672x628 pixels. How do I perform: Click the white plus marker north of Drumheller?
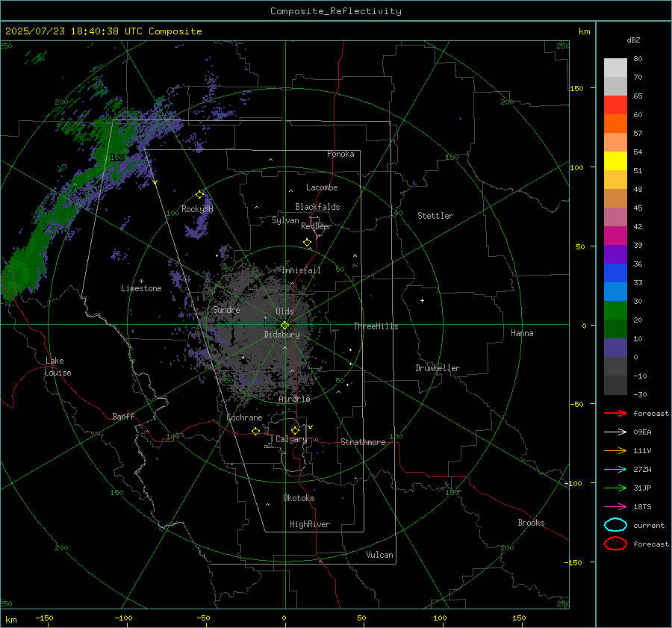tap(422, 300)
